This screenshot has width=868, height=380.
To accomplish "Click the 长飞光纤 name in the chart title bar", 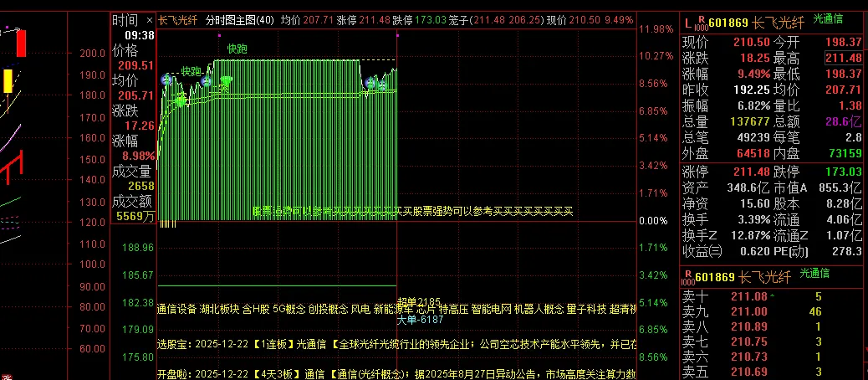I will point(177,20).
